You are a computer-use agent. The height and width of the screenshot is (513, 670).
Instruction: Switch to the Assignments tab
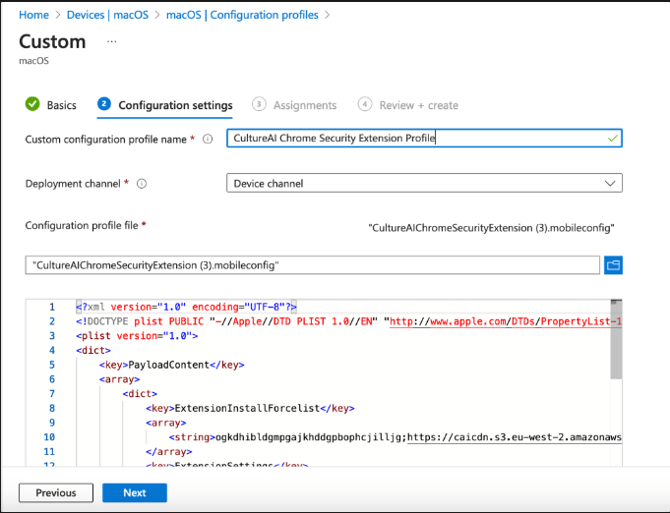coord(304,105)
